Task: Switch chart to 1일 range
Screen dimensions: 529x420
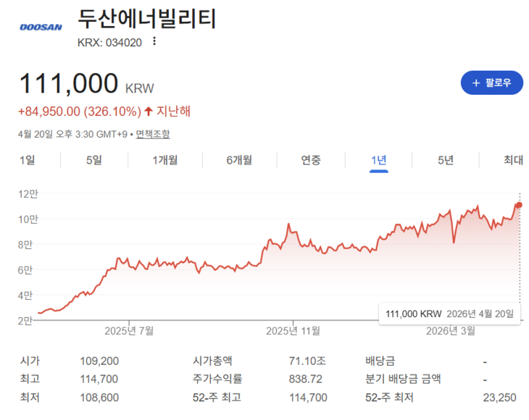Action: [27, 160]
